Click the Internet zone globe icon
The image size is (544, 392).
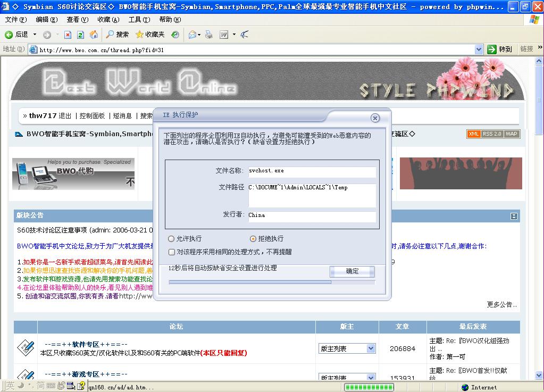tap(465, 387)
